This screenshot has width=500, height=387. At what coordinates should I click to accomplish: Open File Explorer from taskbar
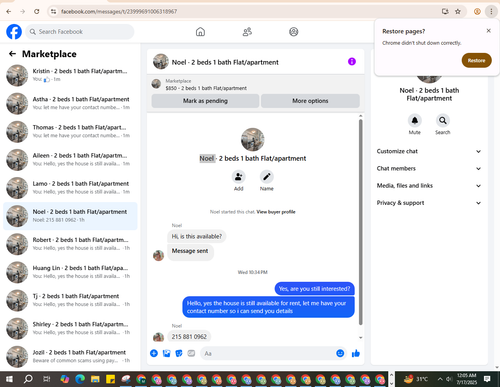(95, 379)
